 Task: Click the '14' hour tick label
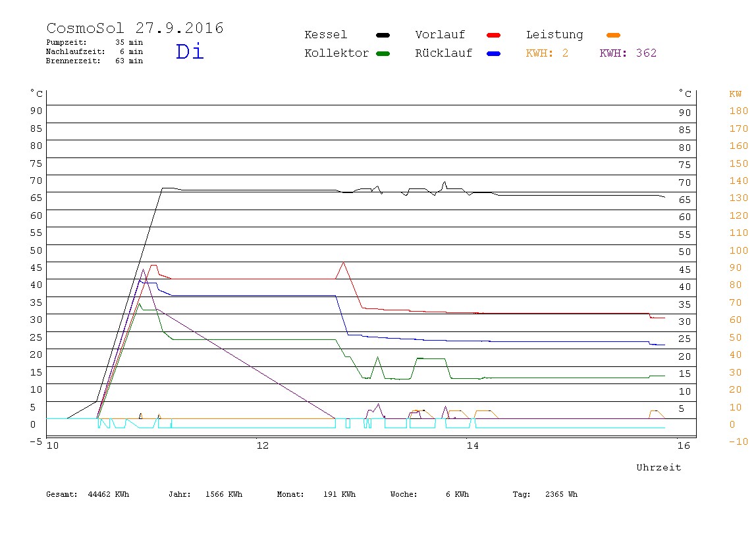(x=473, y=445)
